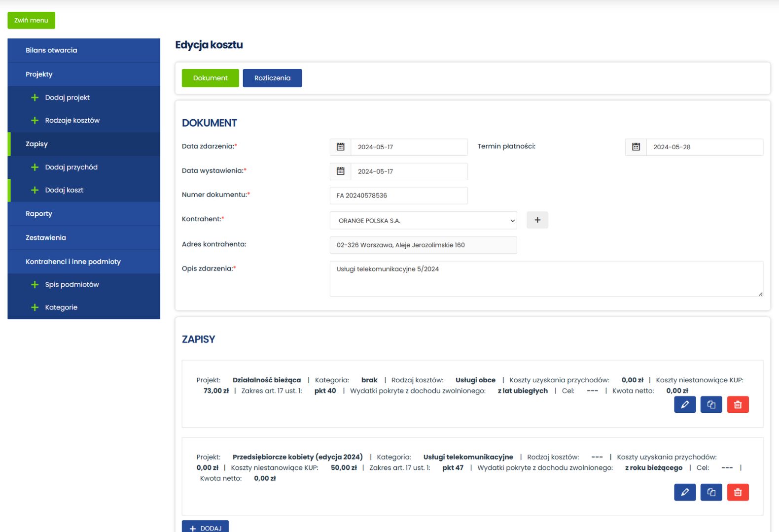Switch to the Rozliczenia tab
Image resolution: width=779 pixels, height=532 pixels.
coord(272,78)
